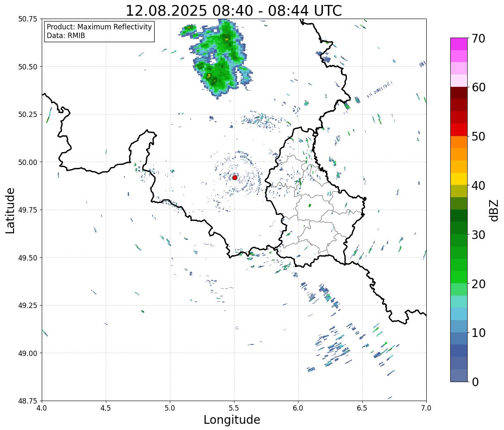Select the 'Product: Maximum Reflectivity' text
This screenshot has width=504, height=430.
pos(99,27)
